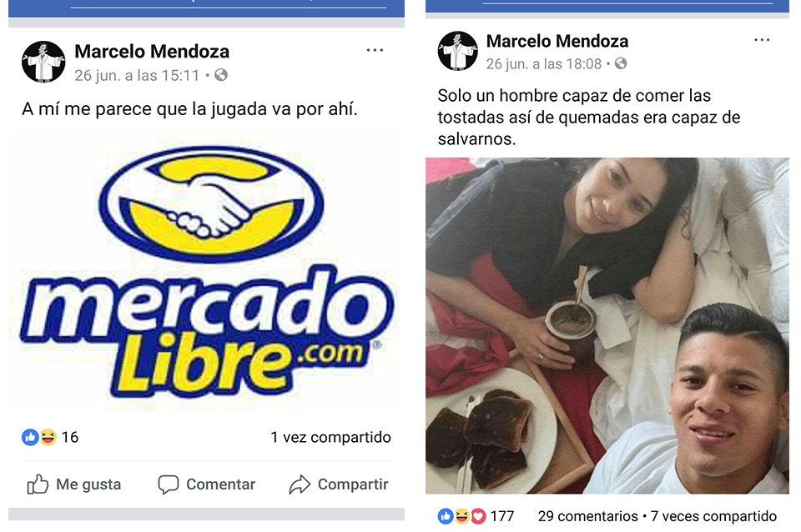View the heart reaction on the 177-reaction post
801x532 pixels.
tap(478, 516)
